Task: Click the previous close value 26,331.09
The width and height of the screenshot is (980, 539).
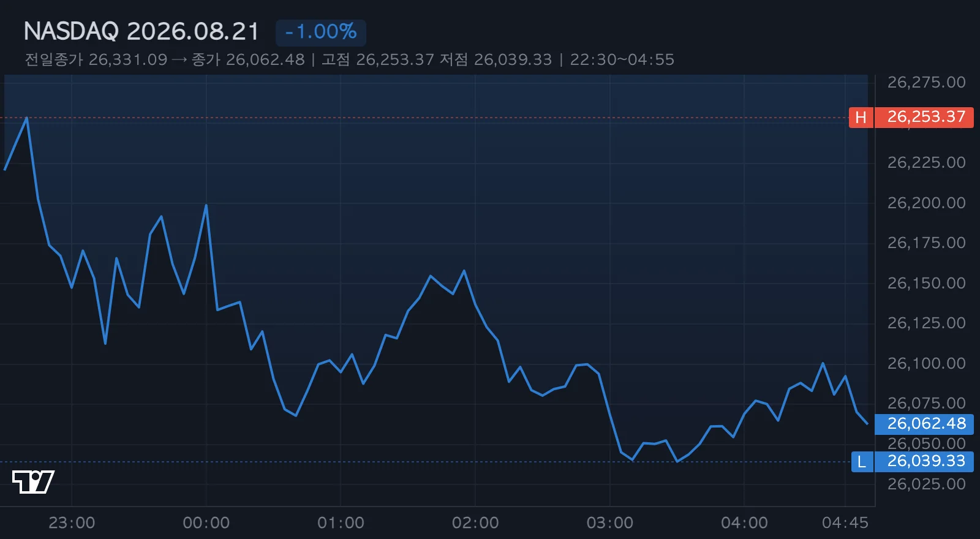Action: [128, 59]
